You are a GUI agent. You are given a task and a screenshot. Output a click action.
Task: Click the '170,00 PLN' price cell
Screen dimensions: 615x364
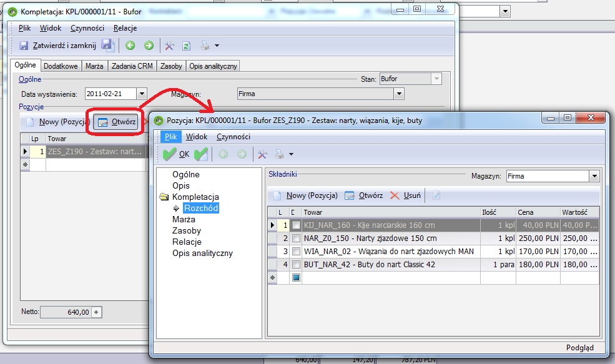pyautogui.click(x=538, y=252)
